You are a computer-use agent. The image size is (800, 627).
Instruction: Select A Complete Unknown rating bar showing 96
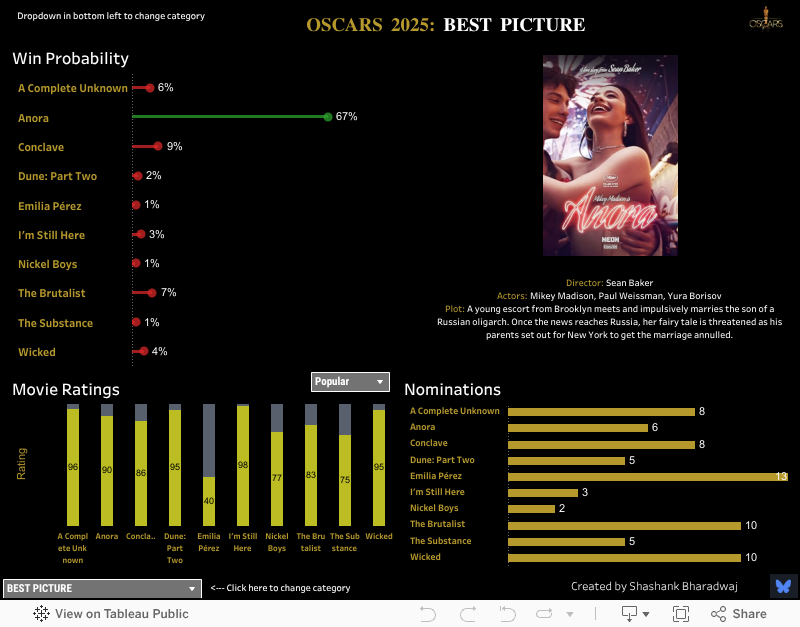73,467
